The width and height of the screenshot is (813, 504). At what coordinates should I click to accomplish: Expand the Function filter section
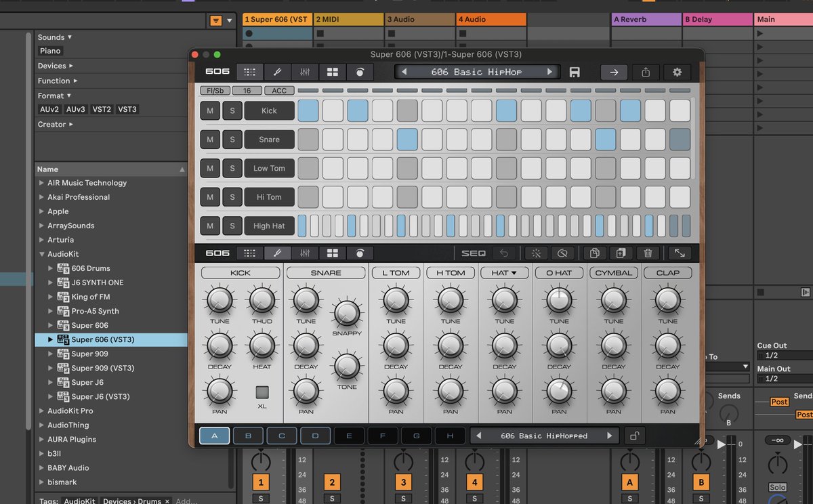coord(58,81)
